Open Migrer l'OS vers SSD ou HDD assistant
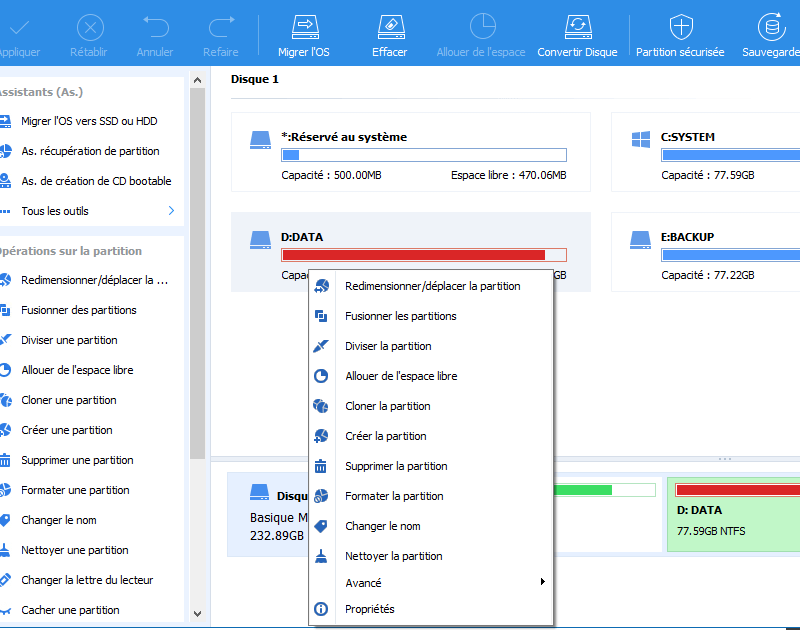This screenshot has height=630, width=800. tap(89, 121)
